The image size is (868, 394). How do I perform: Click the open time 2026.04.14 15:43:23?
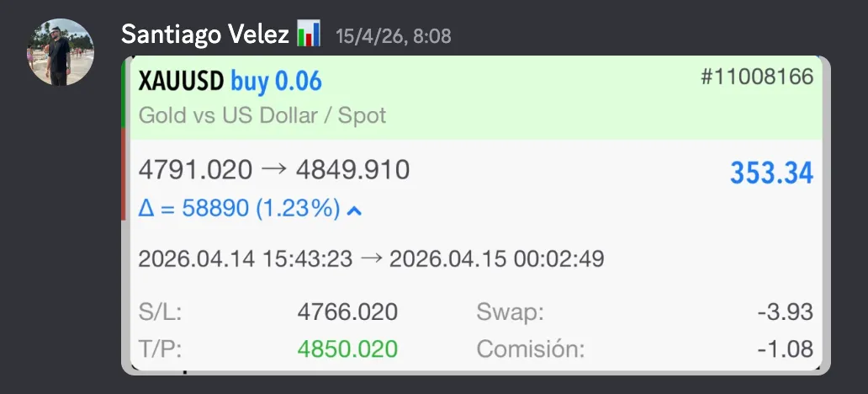(x=246, y=258)
